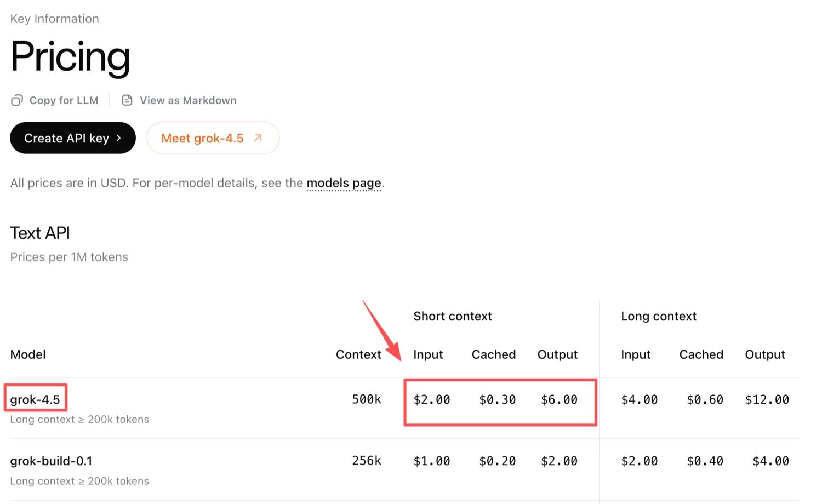The width and height of the screenshot is (822, 504).
Task: Select View as Markdown
Action: pos(188,100)
